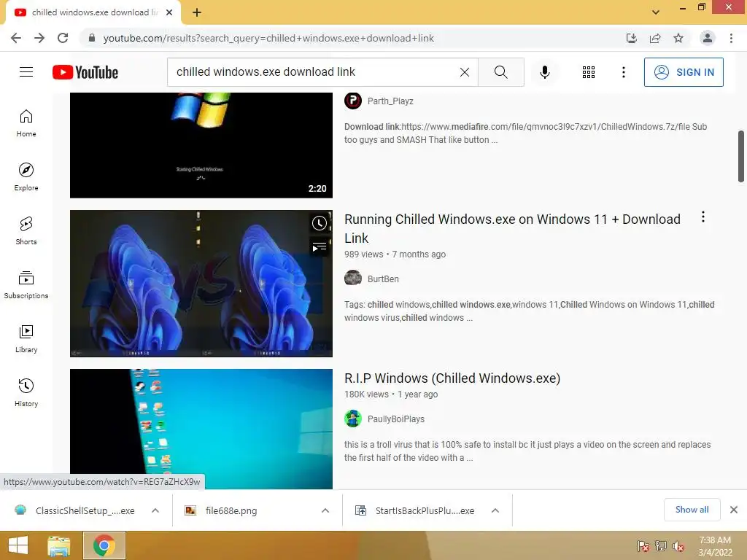Open Home in the sidebar

pyautogui.click(x=26, y=123)
